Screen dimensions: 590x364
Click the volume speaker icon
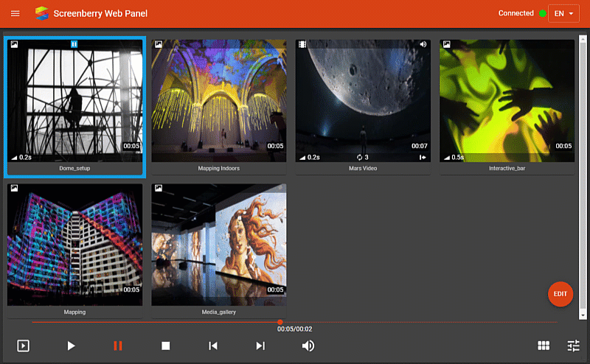308,346
